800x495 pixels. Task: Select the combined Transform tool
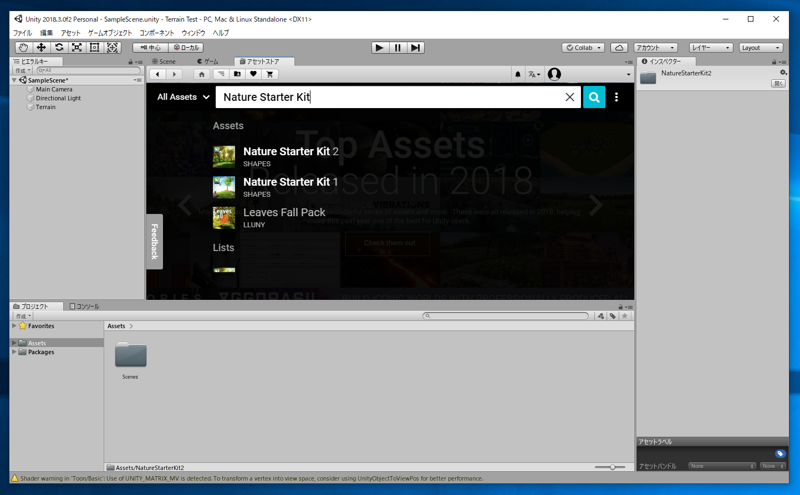point(112,47)
